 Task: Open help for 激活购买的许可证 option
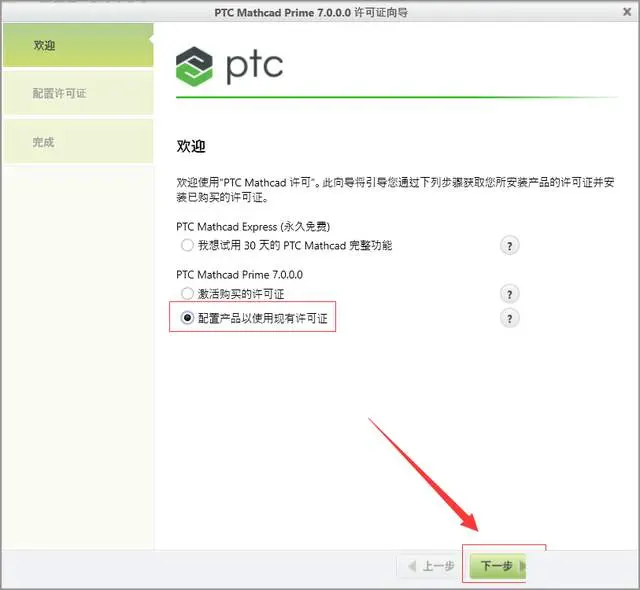click(509, 294)
